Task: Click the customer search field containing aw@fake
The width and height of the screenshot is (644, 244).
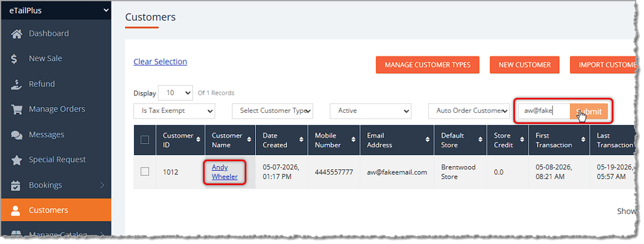Action: tap(544, 111)
